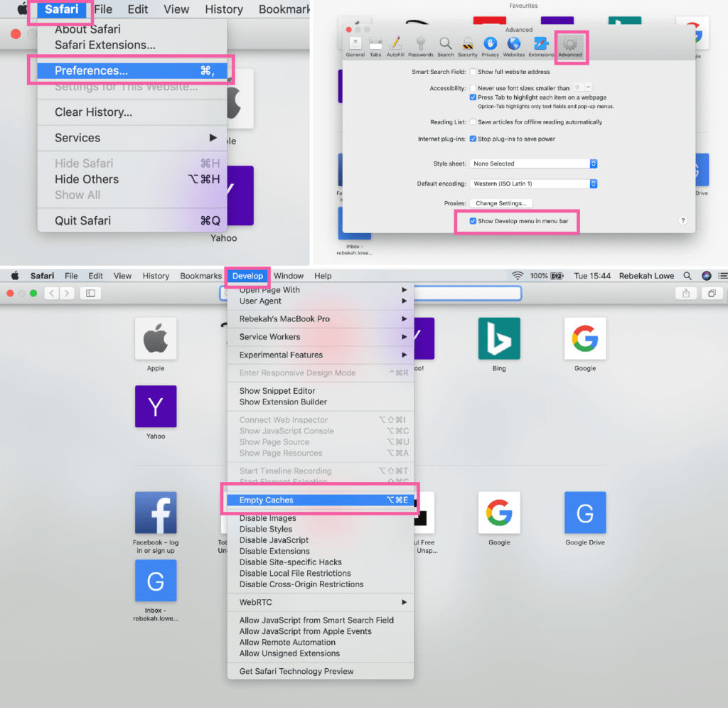Show the tab overview button

(x=711, y=293)
